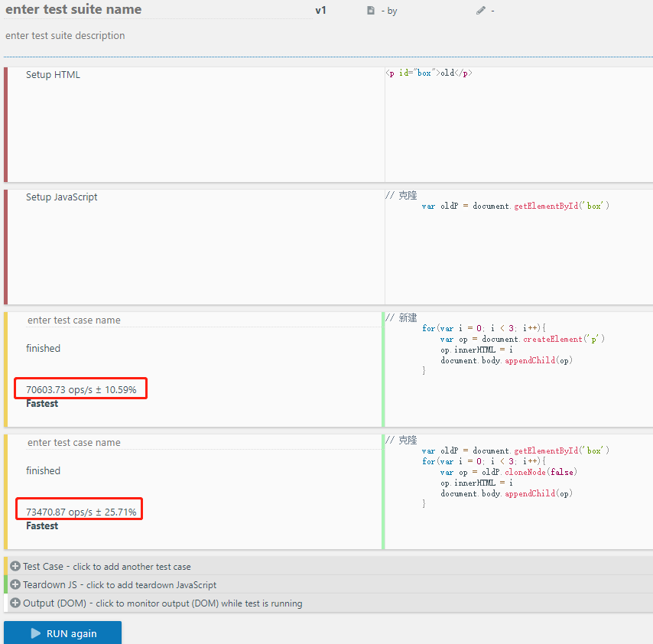The width and height of the screenshot is (653, 644).
Task: Click into Setup HTML code editor
Action: pyautogui.click(x=519, y=125)
